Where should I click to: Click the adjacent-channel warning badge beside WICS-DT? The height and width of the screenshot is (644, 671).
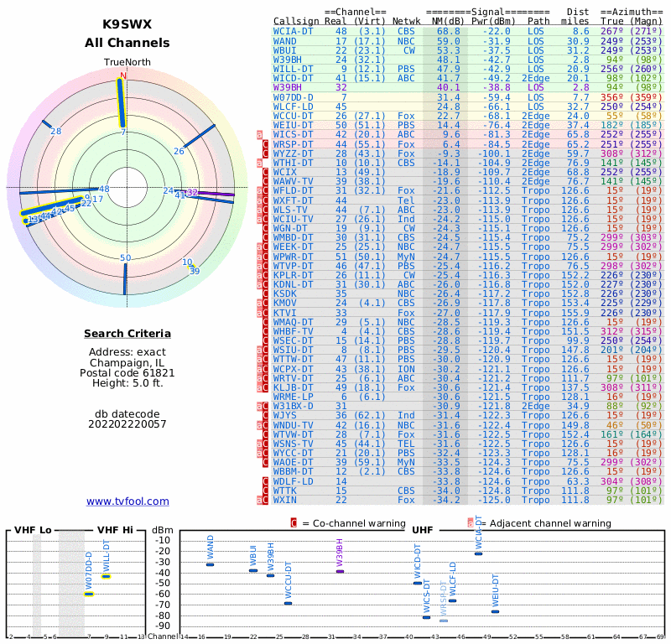click(259, 134)
